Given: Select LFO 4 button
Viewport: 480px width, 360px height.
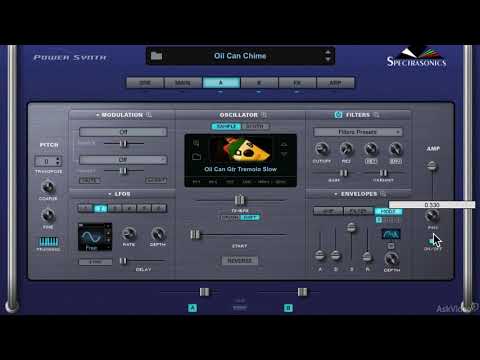Looking at the screenshot, I should [x=130, y=208].
